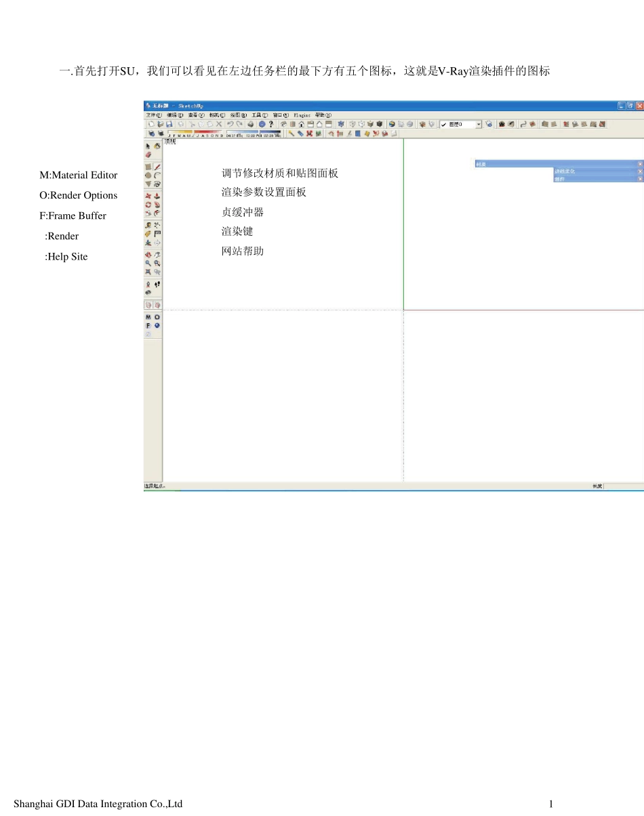Close the 组件 panel with its X

point(640,179)
